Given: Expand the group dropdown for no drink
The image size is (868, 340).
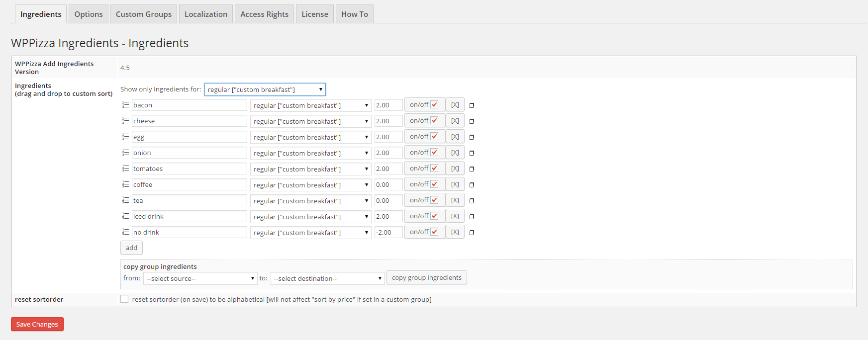Looking at the screenshot, I should click(x=311, y=233).
